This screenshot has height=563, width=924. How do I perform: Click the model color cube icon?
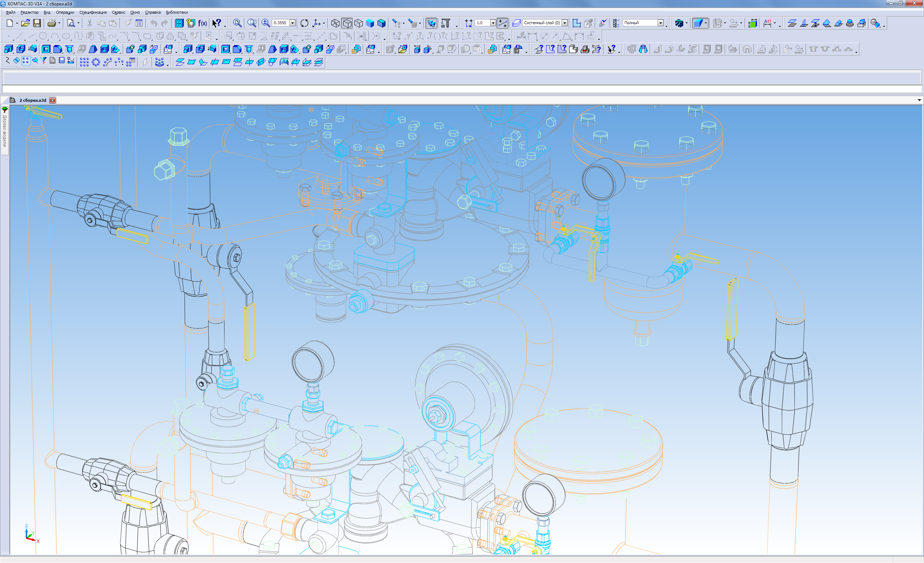[752, 23]
